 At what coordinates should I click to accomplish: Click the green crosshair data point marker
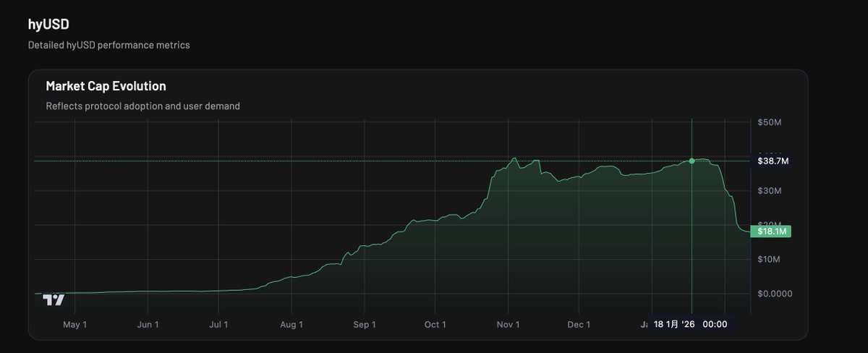click(692, 161)
